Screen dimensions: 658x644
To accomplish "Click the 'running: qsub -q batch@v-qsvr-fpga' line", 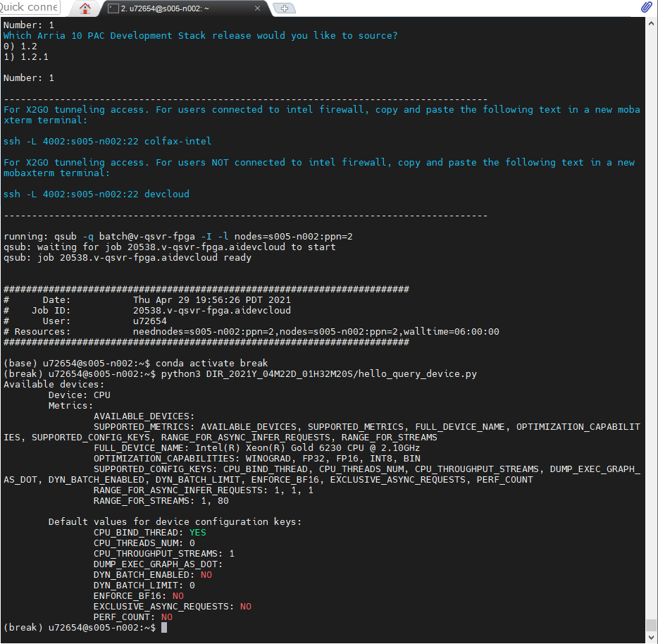I will pyautogui.click(x=178, y=237).
